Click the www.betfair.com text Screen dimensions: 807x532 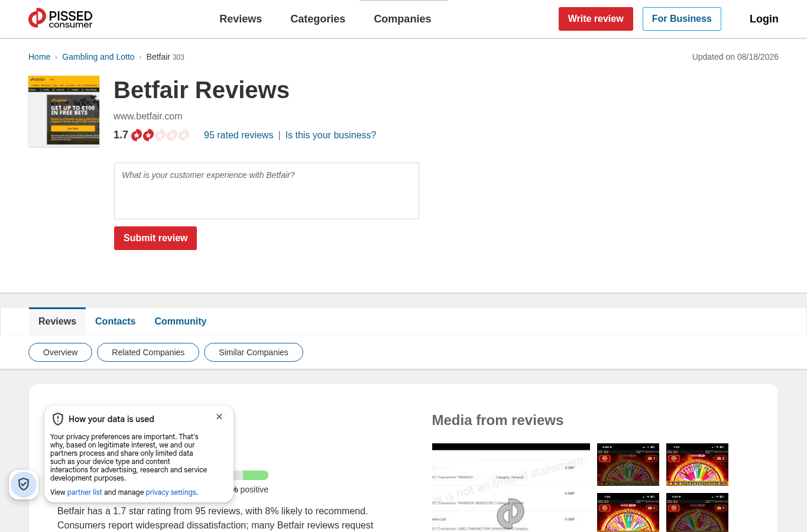pos(148,116)
